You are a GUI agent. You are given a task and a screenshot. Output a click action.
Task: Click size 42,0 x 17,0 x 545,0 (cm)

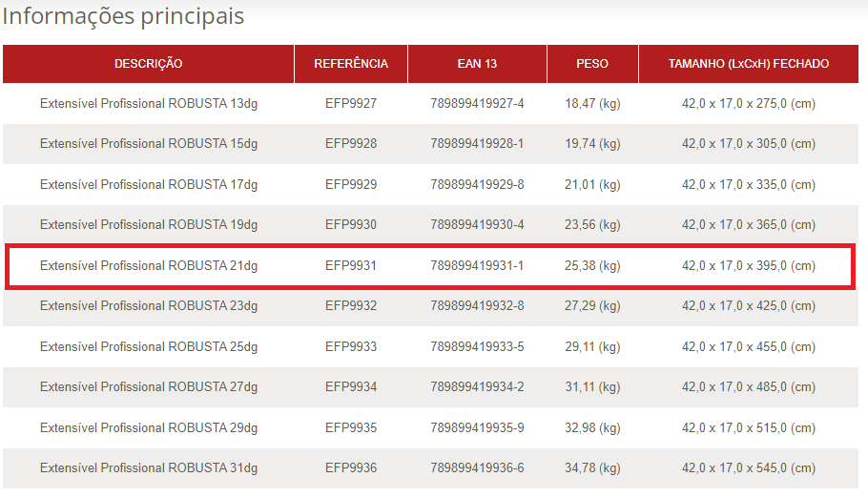pyautogui.click(x=749, y=468)
